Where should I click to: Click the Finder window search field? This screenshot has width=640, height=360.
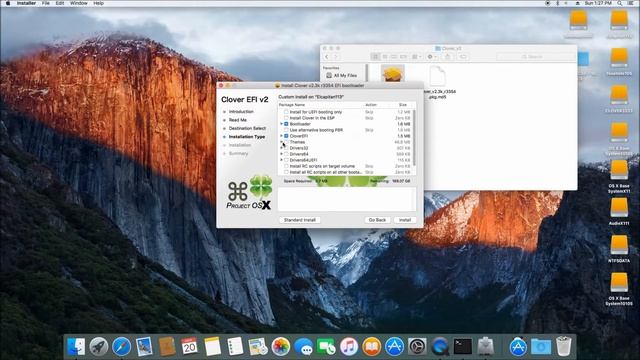[x=536, y=57]
